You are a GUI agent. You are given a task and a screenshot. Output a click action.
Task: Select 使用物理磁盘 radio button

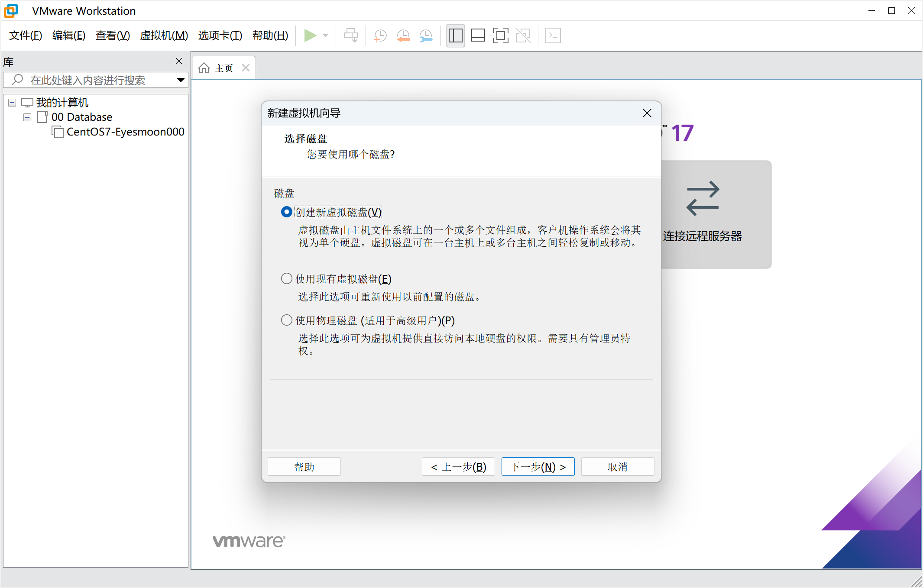(x=286, y=320)
